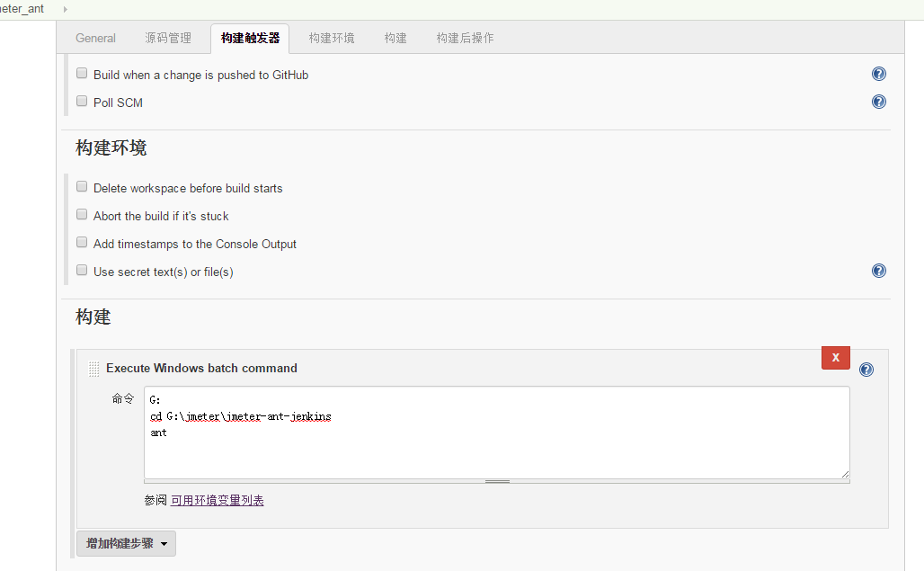This screenshot has width=924, height=571.
Task: Check Delete workspace before build starts
Action: pos(82,186)
